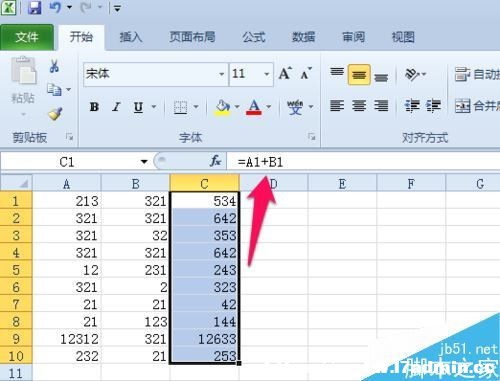500x381 pixels.
Task: Expand the Name Box dropdown arrow
Action: tap(144, 162)
